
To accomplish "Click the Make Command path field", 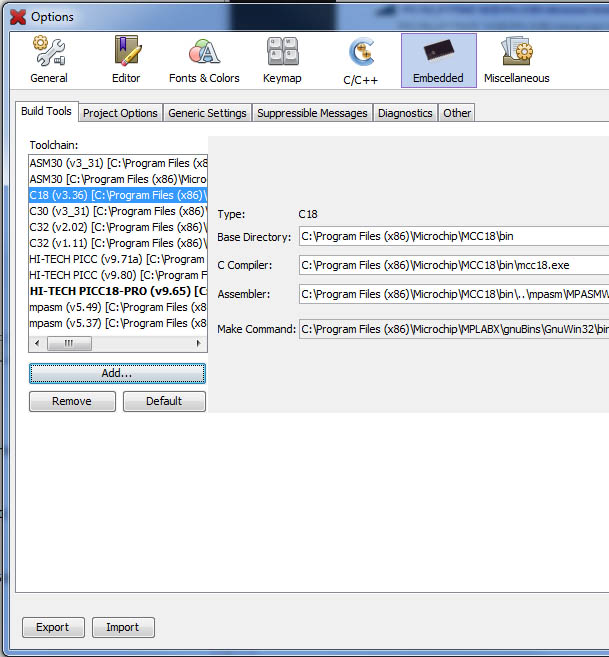I will 454,329.
